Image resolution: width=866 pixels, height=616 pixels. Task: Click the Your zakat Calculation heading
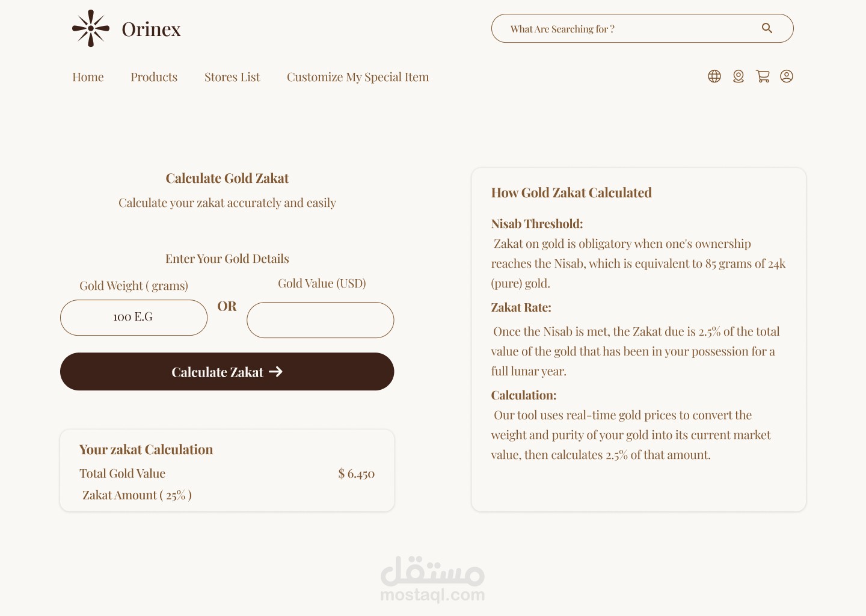(146, 449)
